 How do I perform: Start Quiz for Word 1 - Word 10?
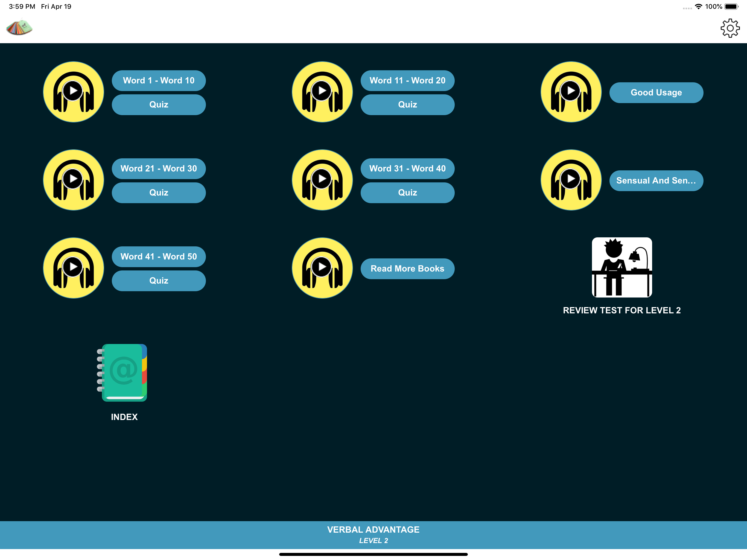pos(159,105)
